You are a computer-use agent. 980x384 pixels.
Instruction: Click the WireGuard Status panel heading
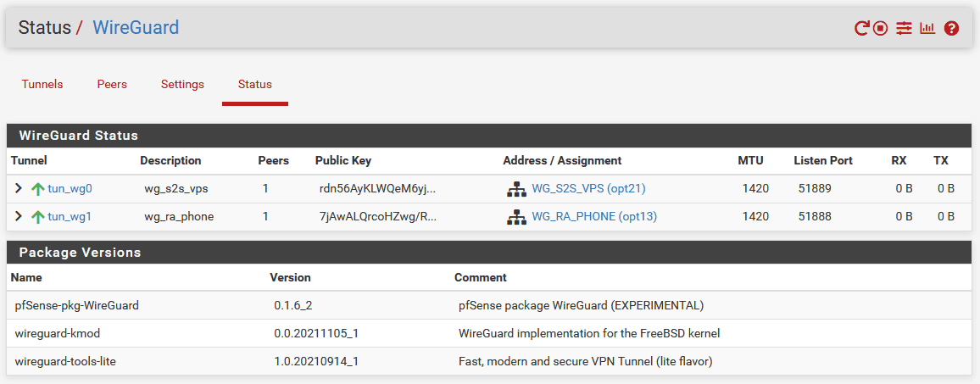click(x=79, y=136)
